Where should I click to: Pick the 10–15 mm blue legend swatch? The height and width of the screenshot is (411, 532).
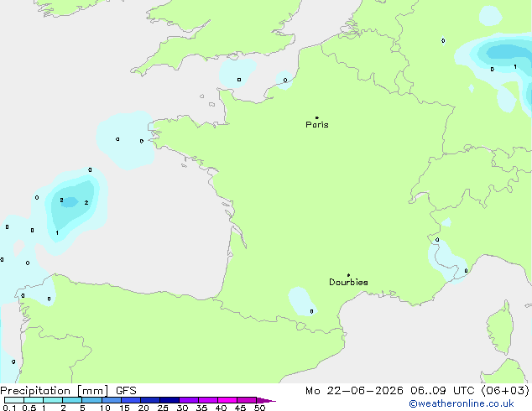(112, 400)
